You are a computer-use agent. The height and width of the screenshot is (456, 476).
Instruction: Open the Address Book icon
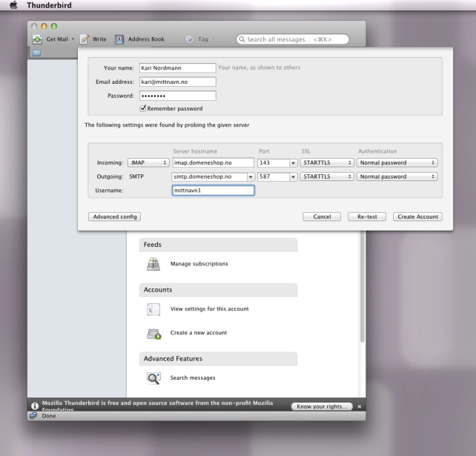(x=119, y=39)
